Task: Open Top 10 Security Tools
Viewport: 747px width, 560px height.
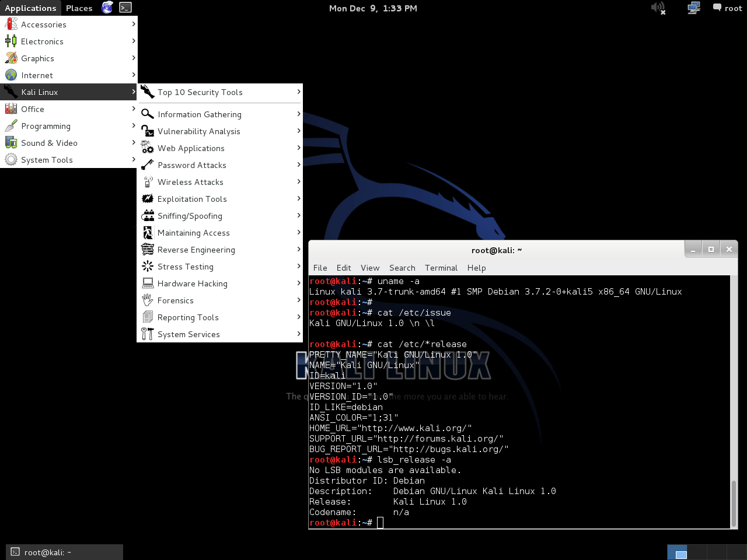Action: (x=200, y=92)
